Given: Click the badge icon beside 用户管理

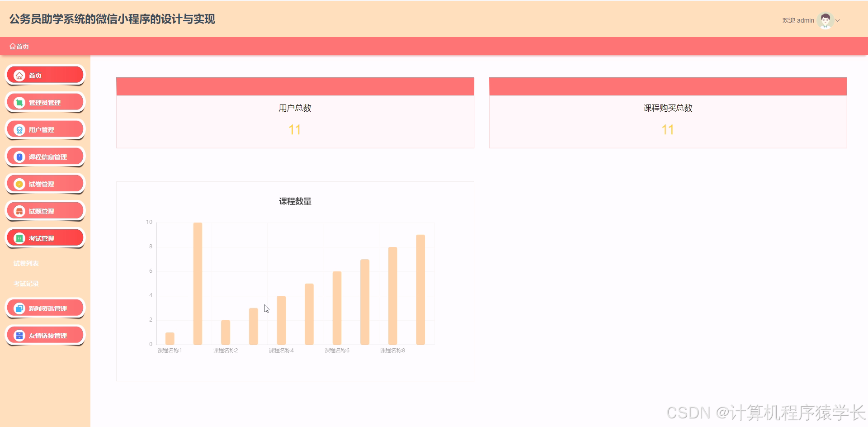Looking at the screenshot, I should click(19, 130).
